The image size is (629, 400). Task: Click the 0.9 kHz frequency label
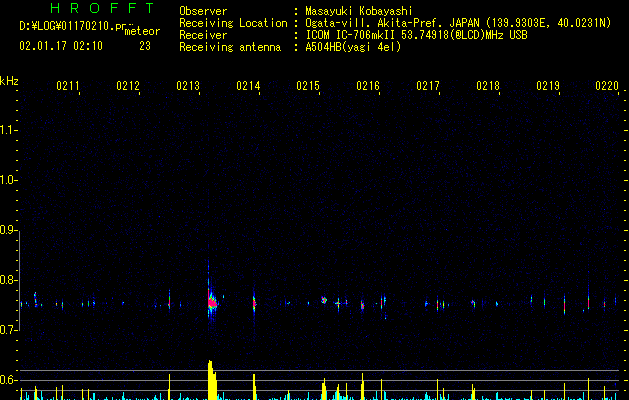click(8, 230)
